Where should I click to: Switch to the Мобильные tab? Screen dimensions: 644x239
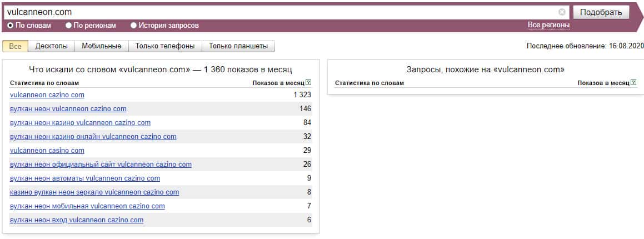[x=102, y=46]
